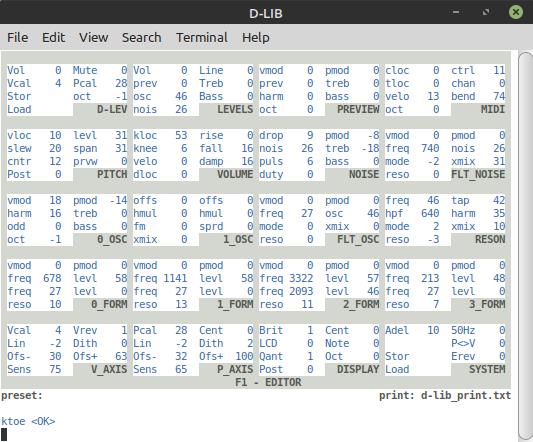Close the D-LIB window
533x442 pixels.
[x=516, y=12]
